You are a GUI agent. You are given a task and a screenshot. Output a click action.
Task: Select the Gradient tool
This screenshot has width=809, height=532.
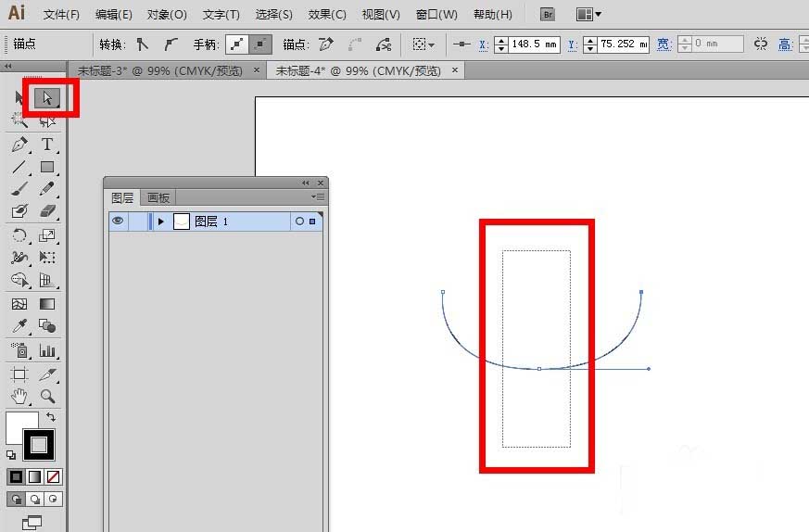pos(47,304)
